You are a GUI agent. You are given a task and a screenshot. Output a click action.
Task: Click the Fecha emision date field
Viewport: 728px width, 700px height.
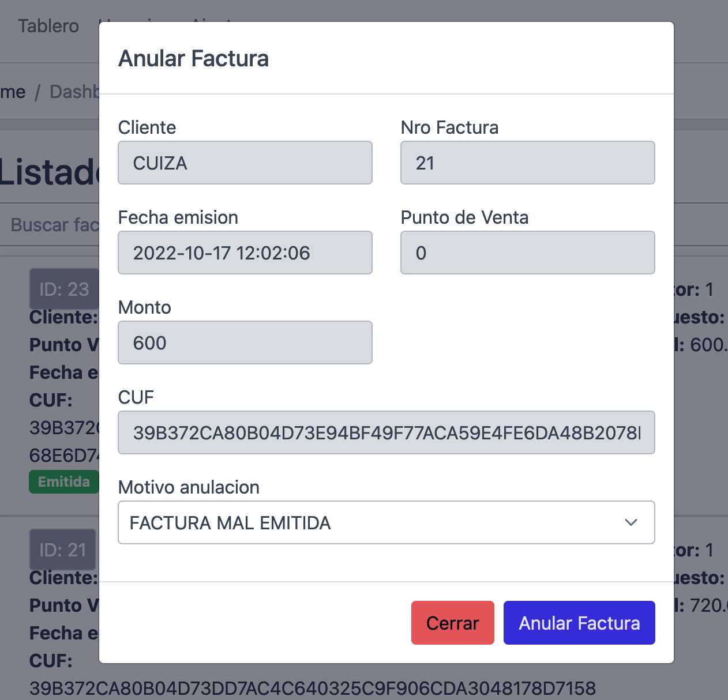(245, 253)
